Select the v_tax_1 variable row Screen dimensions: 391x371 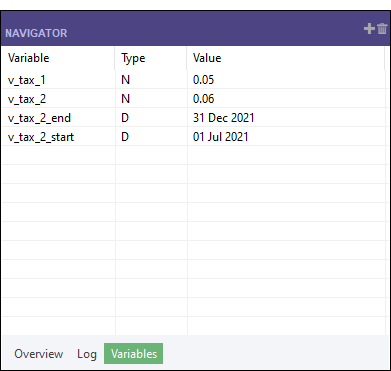(x=193, y=80)
